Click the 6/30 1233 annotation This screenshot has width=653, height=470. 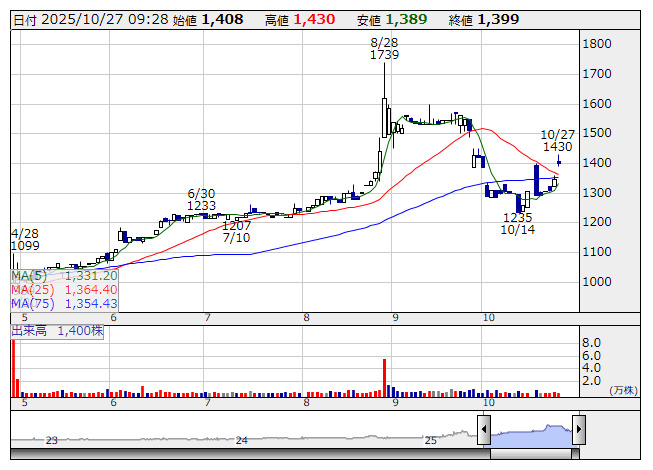[202, 199]
